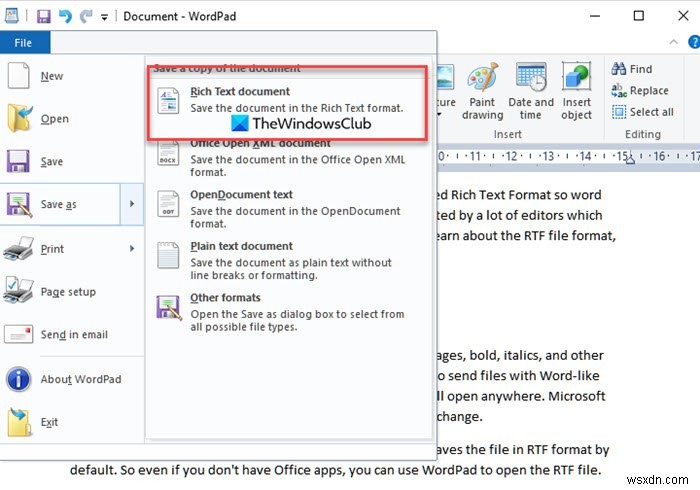Viewport: 700px width, 490px height.
Task: Save as Plain text document
Action: click(x=288, y=260)
